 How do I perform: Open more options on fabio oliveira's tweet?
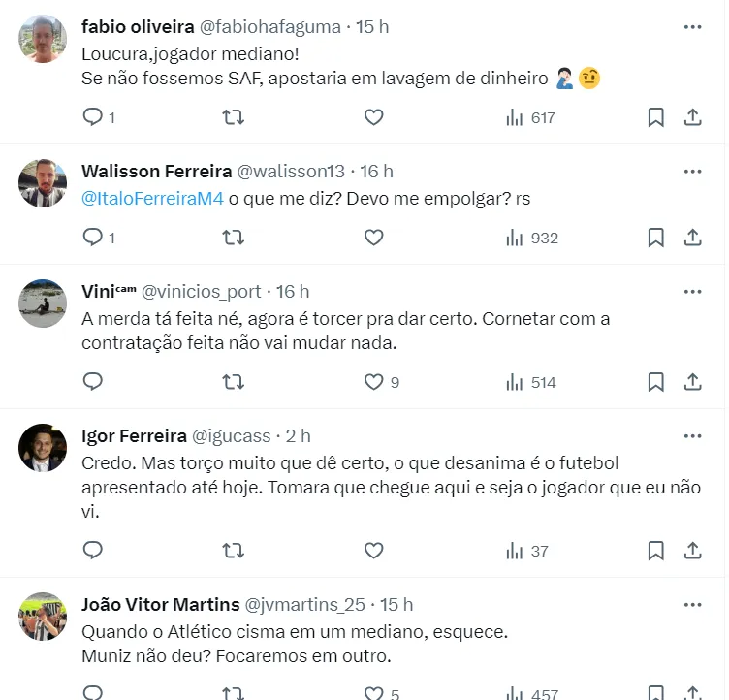coord(692,27)
